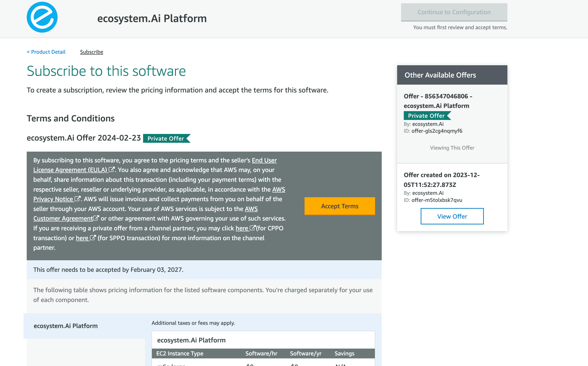Screen dimensions: 588x366
Task: Click the EULA external link icon
Action: (x=112, y=170)
